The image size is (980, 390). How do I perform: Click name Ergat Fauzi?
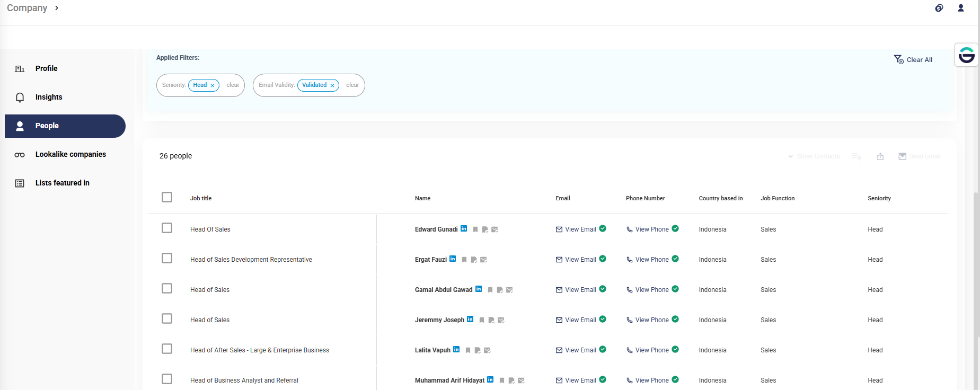click(x=431, y=260)
